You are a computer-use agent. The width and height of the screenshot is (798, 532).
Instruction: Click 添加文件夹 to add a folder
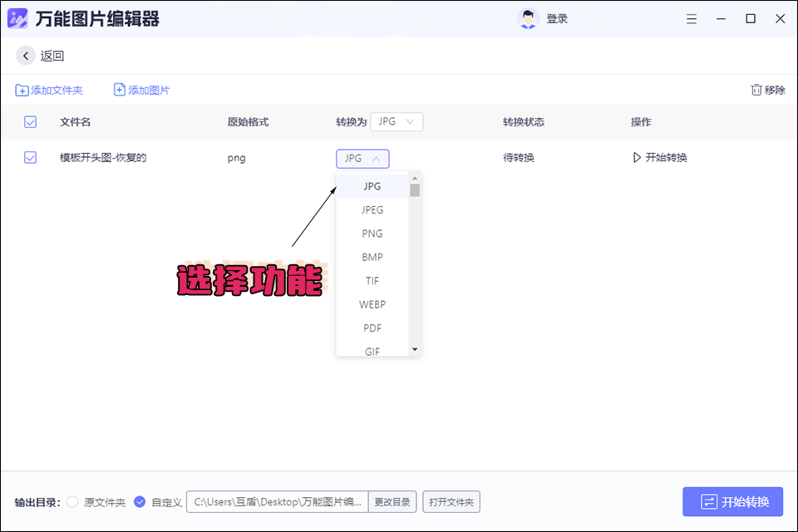49,90
